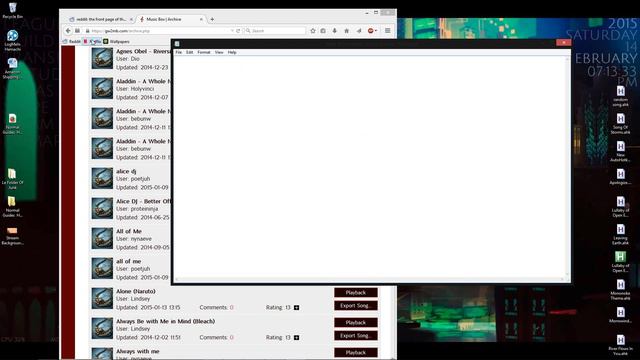Close the reddit tab
640x360 pixels.
131,19
